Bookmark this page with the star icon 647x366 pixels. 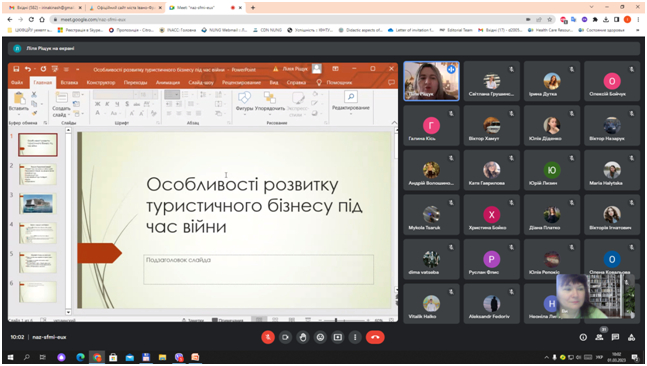click(x=550, y=19)
